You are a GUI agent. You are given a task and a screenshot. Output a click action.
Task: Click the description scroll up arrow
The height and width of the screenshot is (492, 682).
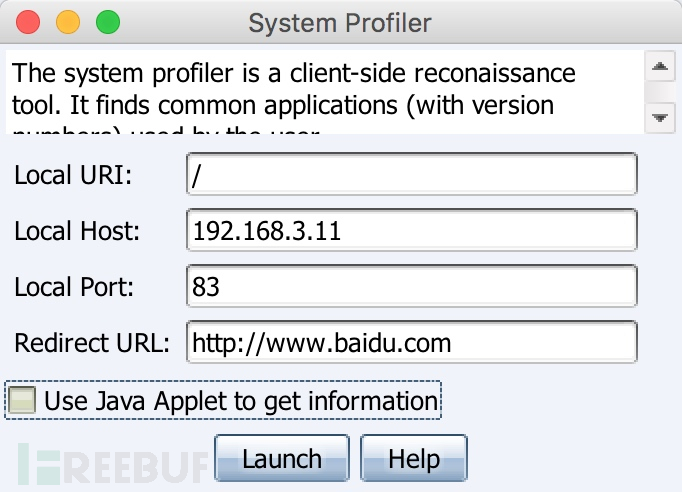pos(660,66)
